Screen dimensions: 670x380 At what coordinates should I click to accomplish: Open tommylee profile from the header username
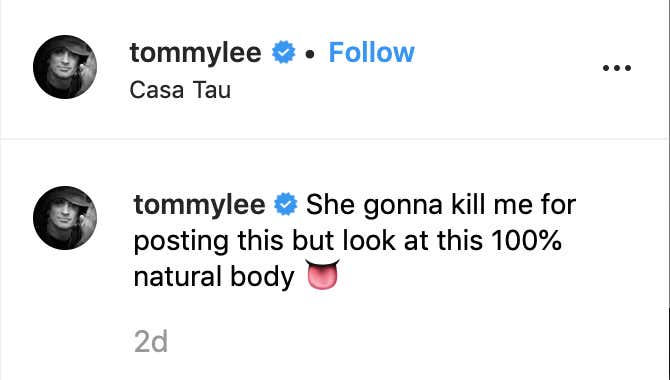[195, 53]
